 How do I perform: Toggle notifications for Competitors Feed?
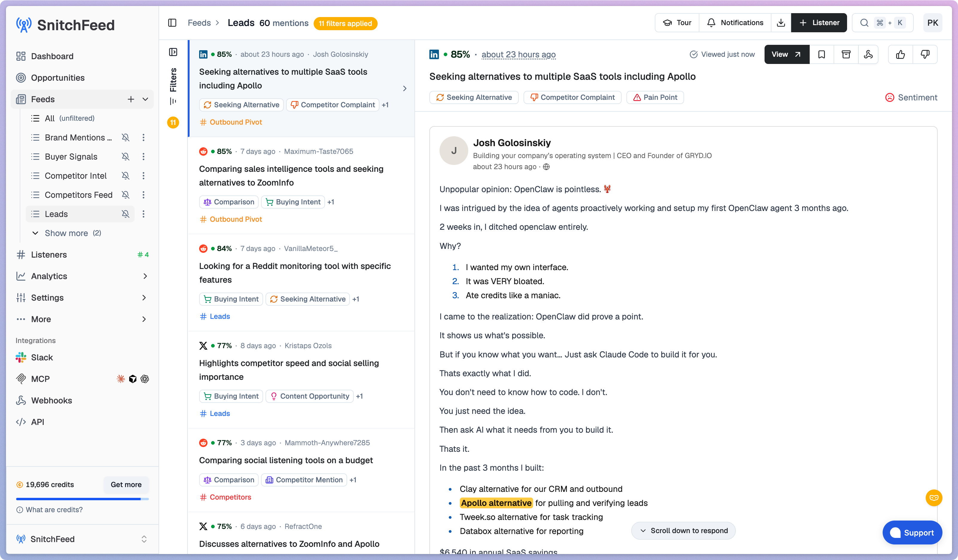tap(126, 195)
